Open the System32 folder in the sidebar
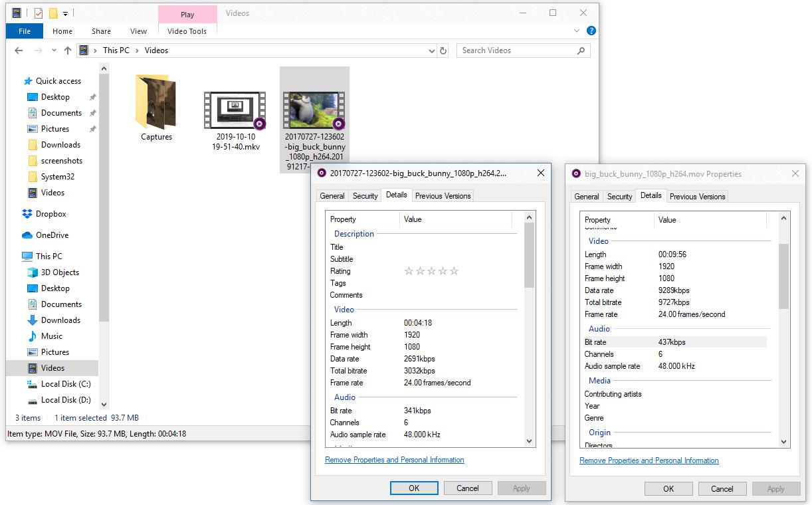The image size is (812, 505). 58,177
